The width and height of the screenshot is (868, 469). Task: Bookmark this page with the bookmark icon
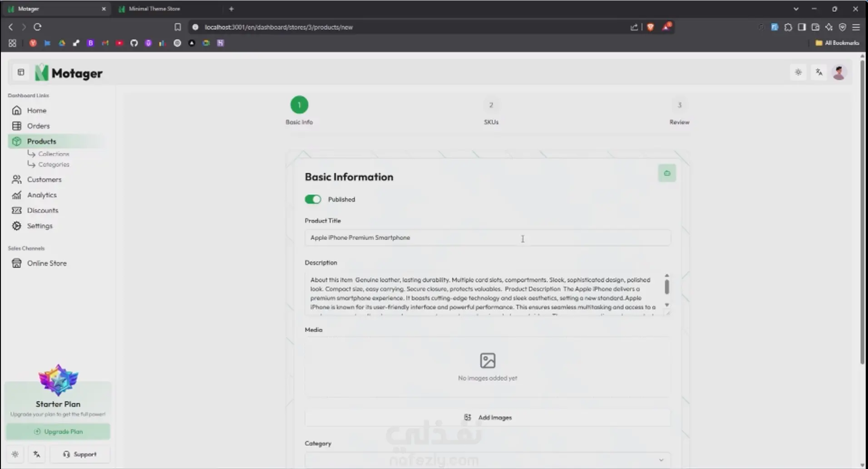click(178, 27)
